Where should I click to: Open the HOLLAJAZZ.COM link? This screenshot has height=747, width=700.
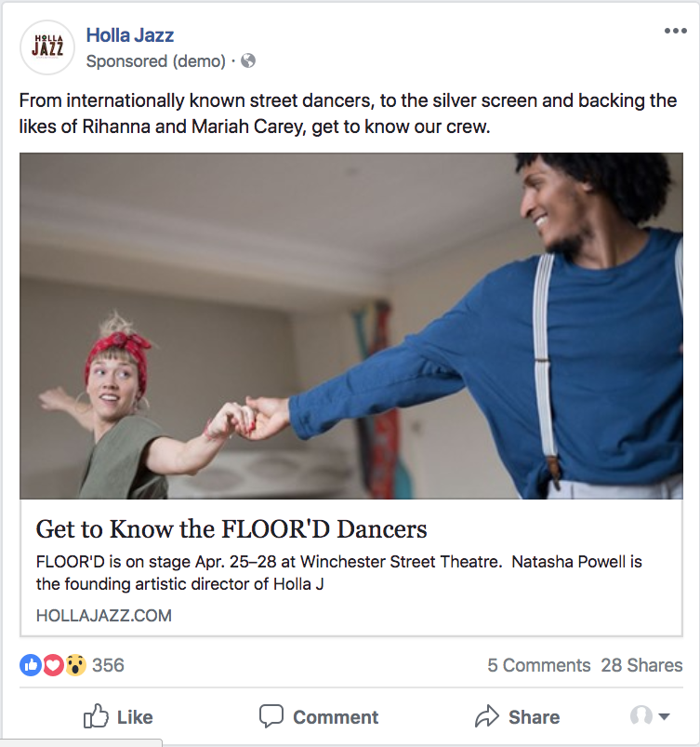coord(104,616)
